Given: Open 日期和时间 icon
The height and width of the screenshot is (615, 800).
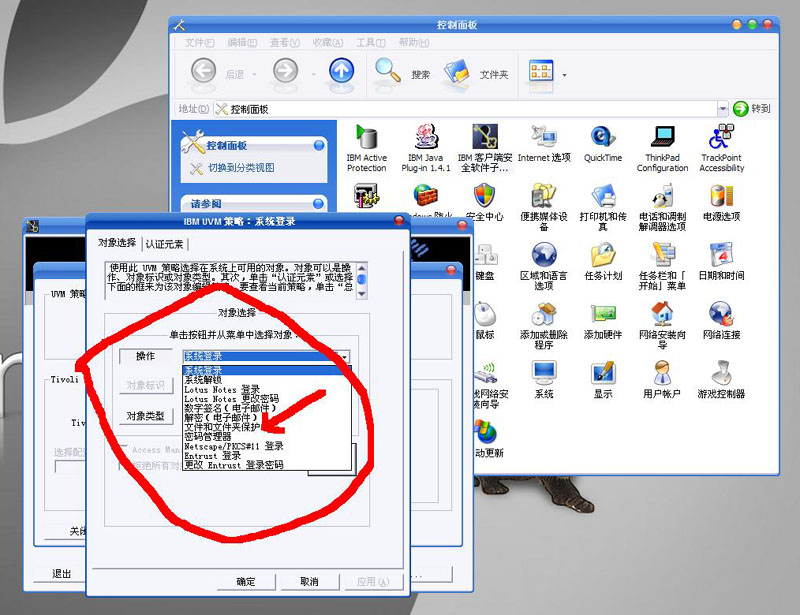Looking at the screenshot, I should 721,261.
